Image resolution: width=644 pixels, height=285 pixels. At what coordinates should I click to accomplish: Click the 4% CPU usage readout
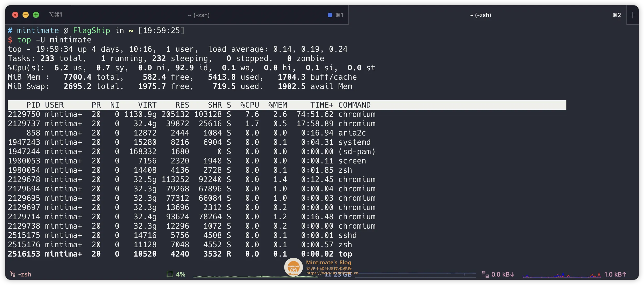[181, 274]
